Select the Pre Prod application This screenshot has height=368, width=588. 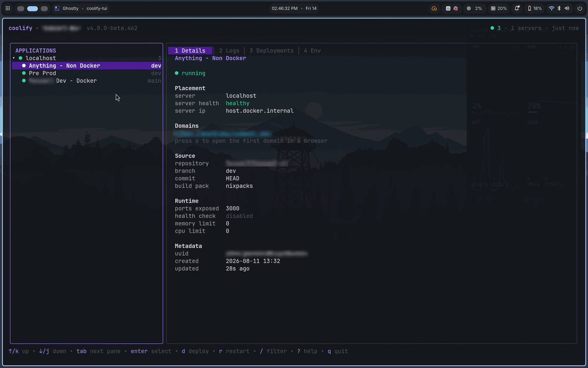click(87, 73)
